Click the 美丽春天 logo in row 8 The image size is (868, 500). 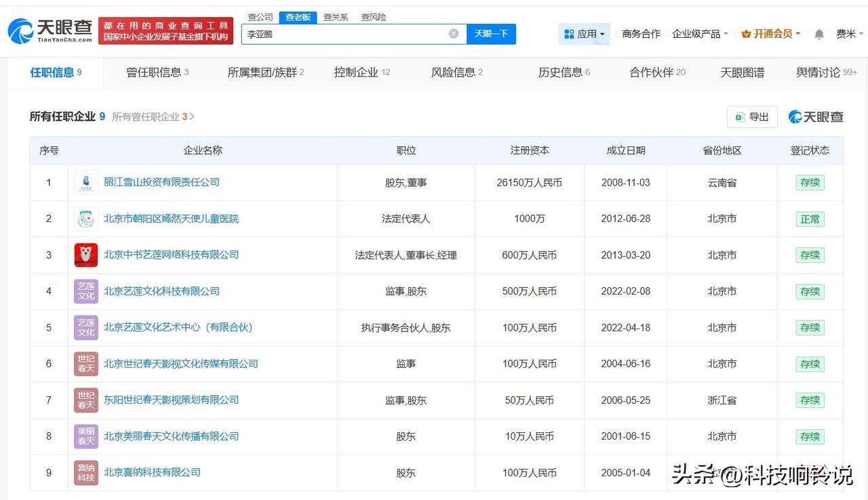click(x=85, y=436)
